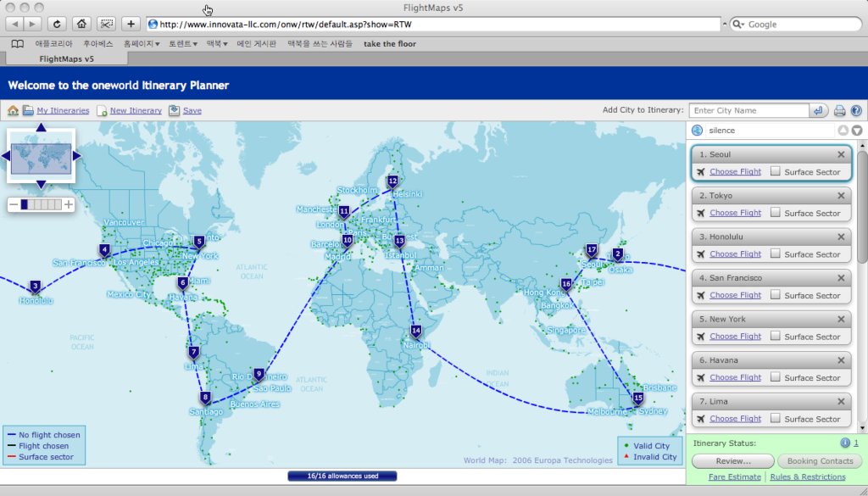Select map marker 3 at Honolulu
The width and height of the screenshot is (868, 496).
(36, 287)
